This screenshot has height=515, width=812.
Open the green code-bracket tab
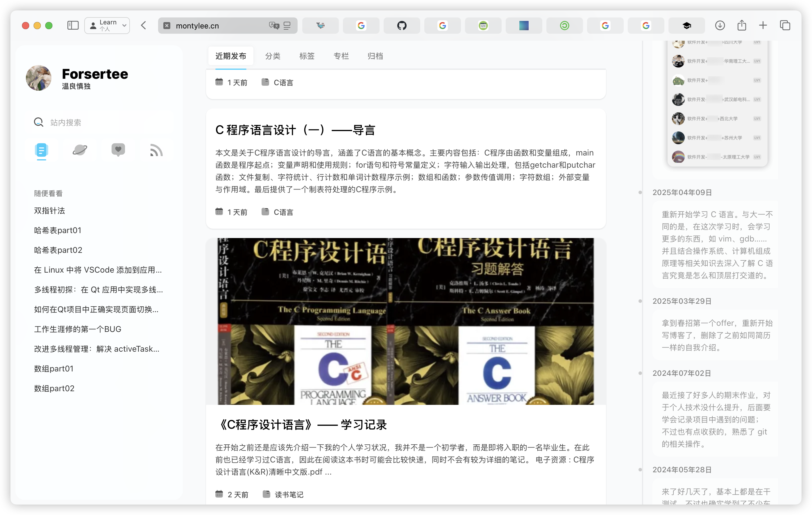tap(483, 26)
